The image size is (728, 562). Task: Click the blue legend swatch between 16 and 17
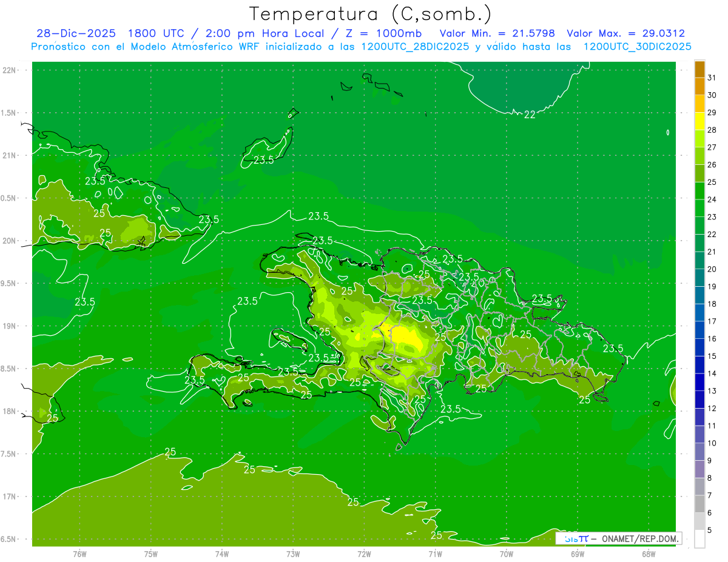tap(699, 330)
